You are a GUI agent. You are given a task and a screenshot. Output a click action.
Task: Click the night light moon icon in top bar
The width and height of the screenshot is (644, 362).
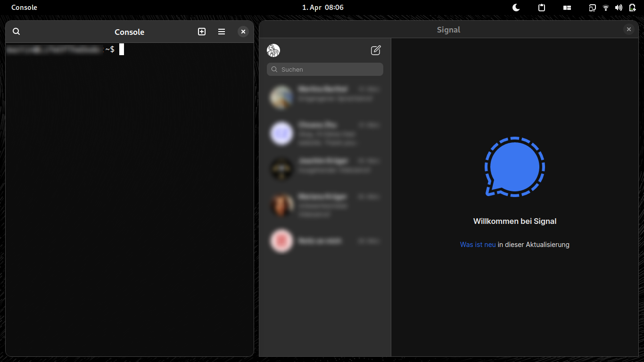pyautogui.click(x=516, y=8)
